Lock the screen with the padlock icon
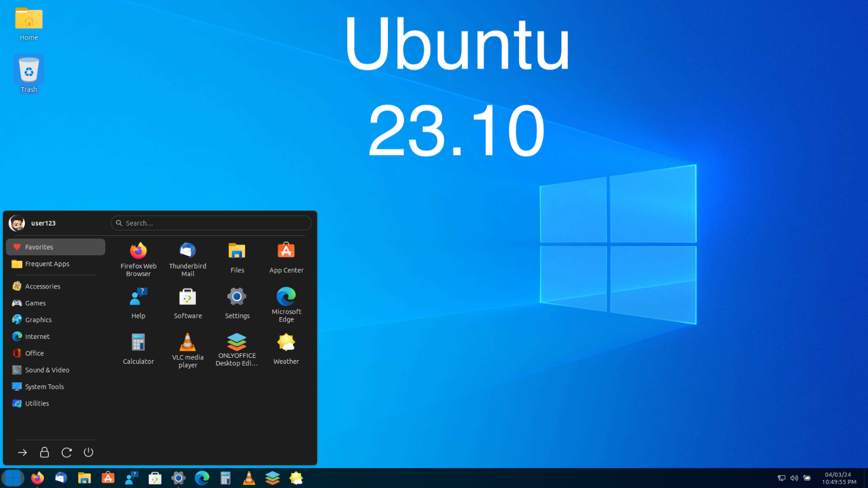This screenshot has width=868, height=488. point(44,452)
